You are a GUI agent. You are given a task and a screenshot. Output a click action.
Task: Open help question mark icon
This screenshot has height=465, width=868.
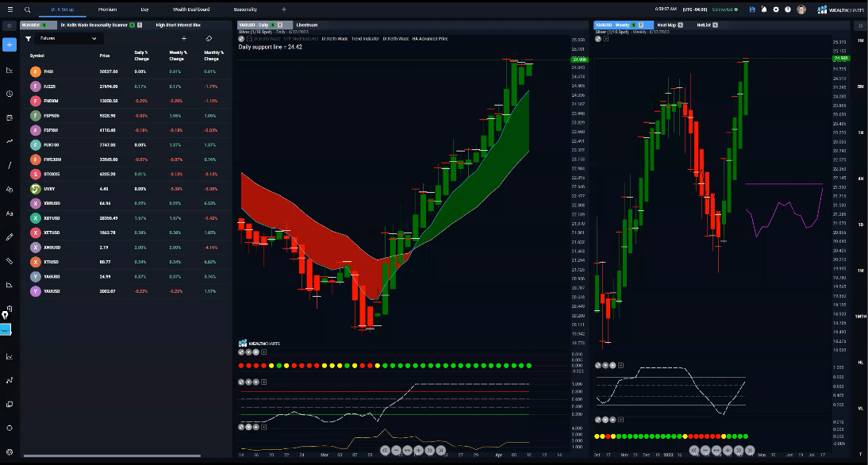click(x=788, y=10)
